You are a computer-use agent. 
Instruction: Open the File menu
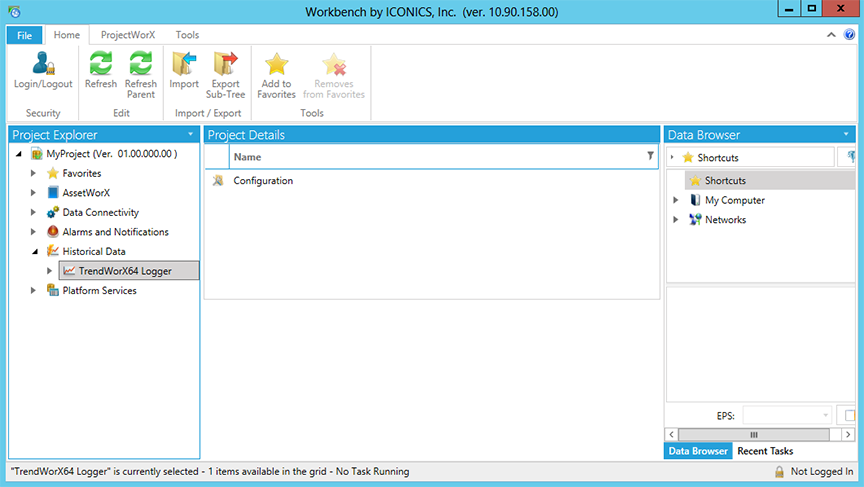tap(24, 35)
